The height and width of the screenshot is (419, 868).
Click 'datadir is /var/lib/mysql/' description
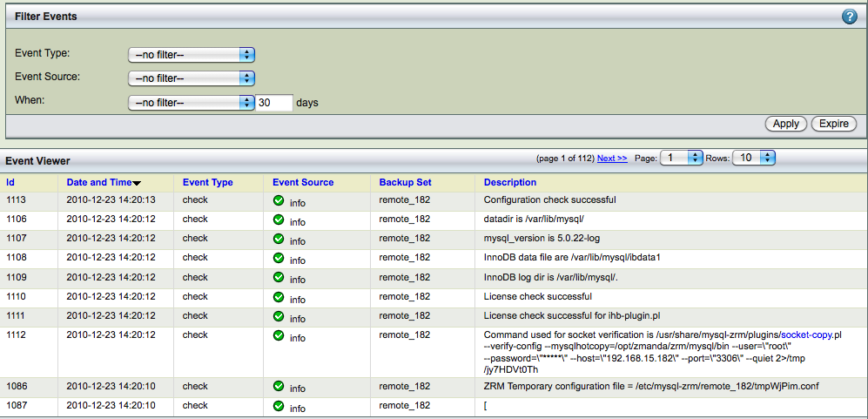coord(534,219)
